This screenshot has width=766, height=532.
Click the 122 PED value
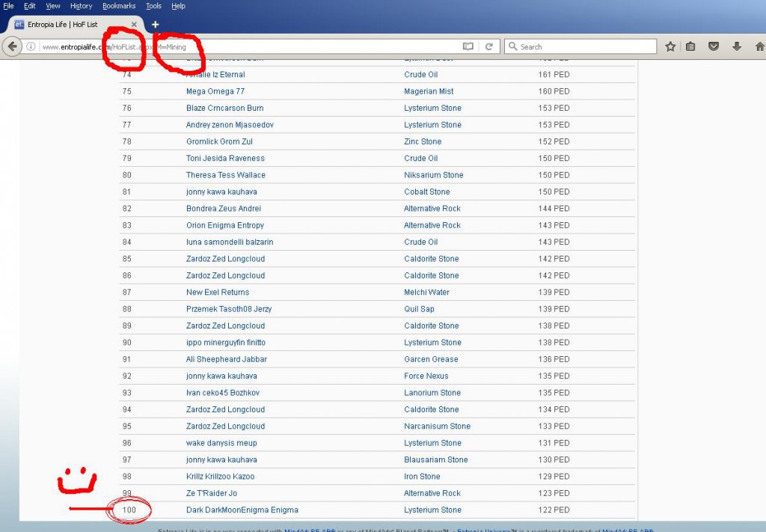point(554,510)
